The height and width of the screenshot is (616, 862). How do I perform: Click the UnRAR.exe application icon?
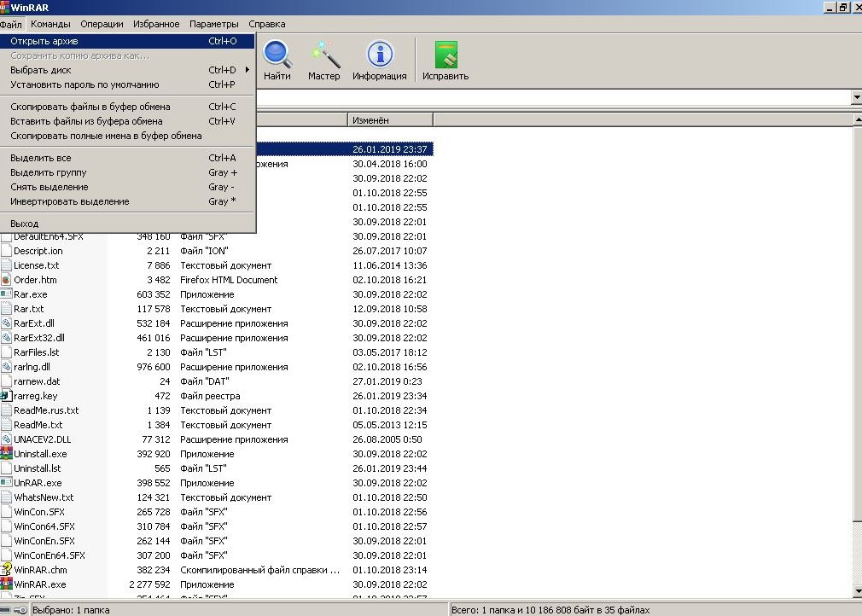point(6,483)
